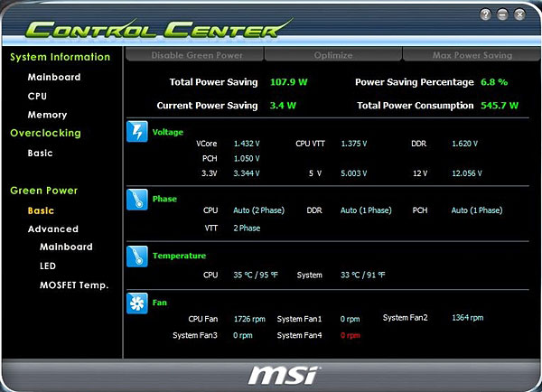542x392 pixels.
Task: Click the DDR voltage value 1.620 V
Action: [x=465, y=144]
